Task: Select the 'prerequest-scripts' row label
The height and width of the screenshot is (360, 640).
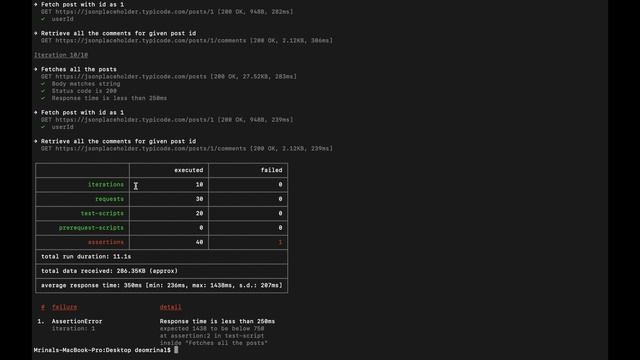Action: coord(91,227)
